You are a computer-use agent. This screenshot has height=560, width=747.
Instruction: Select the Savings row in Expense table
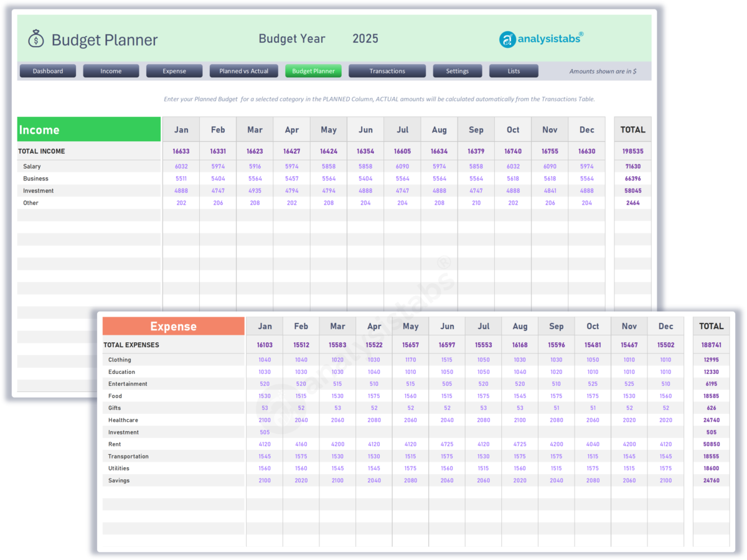coord(117,480)
